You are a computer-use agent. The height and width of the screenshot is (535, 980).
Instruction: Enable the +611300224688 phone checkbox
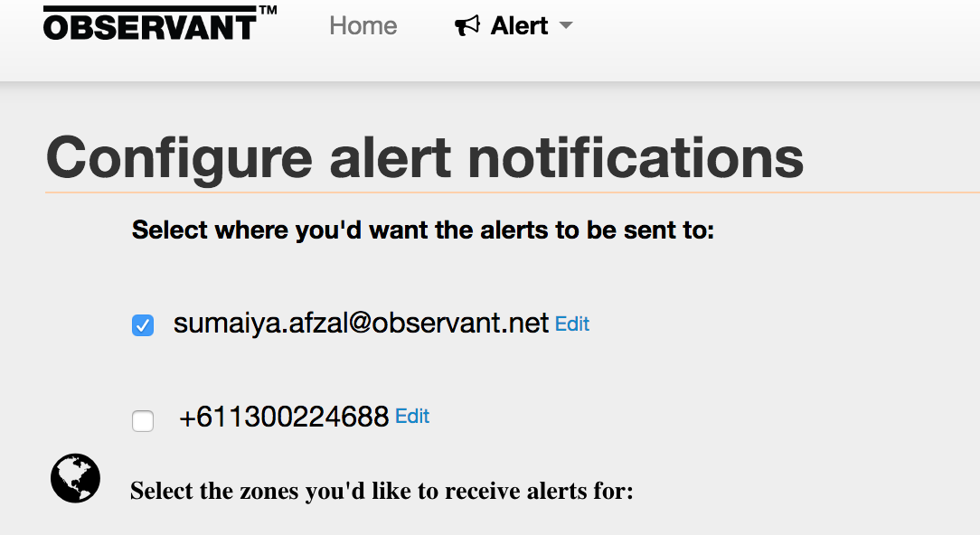[143, 420]
